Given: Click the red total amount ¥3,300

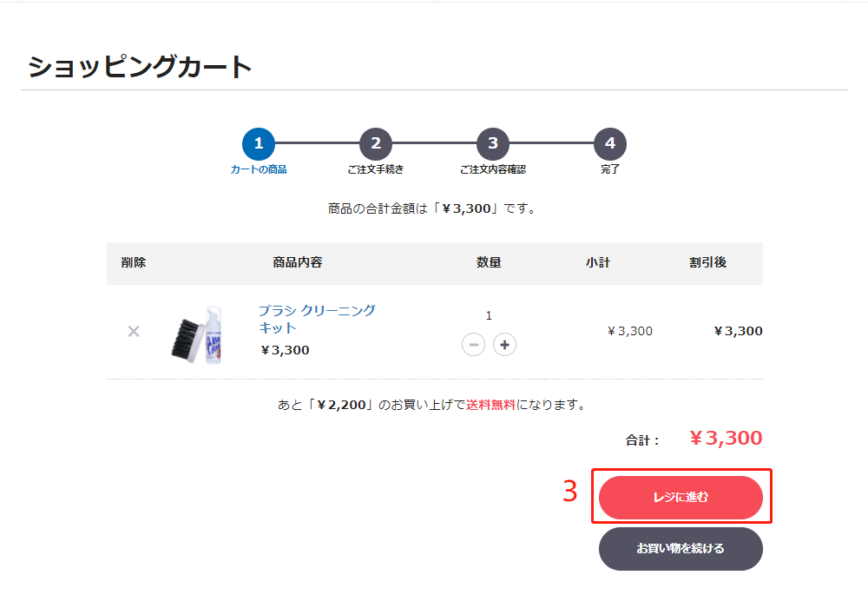Looking at the screenshot, I should 726,439.
